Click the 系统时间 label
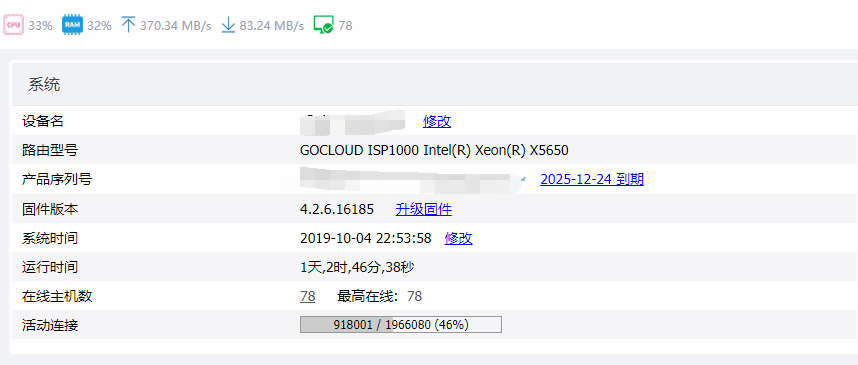The image size is (858, 365). (50, 238)
